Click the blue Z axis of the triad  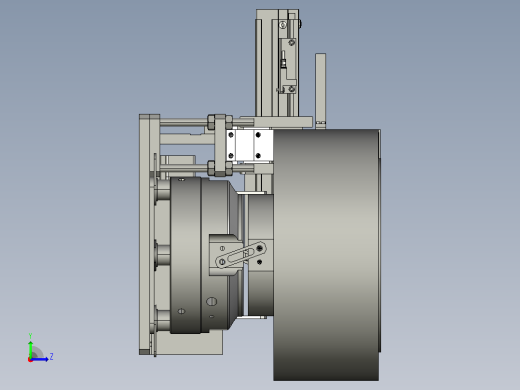[x=40, y=359]
